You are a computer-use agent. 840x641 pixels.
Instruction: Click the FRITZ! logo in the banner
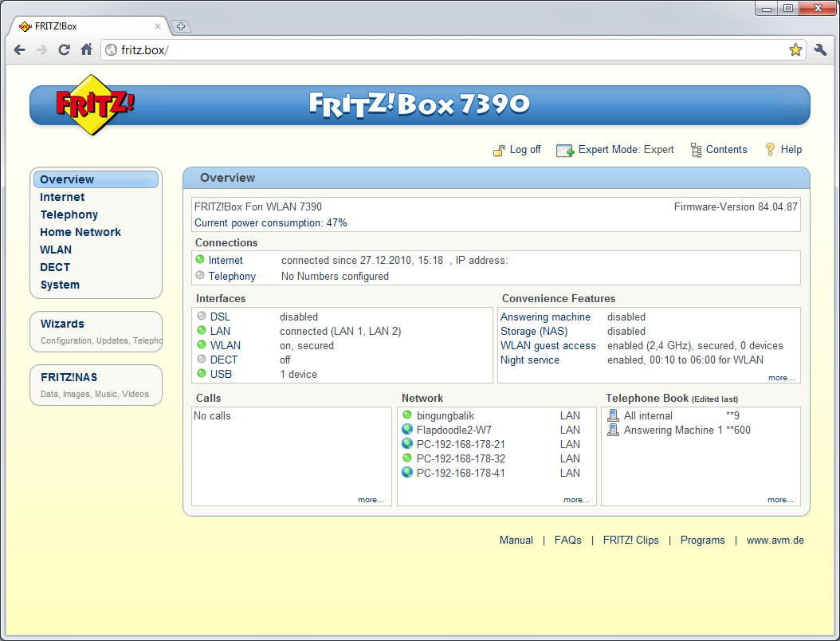pos(95,104)
